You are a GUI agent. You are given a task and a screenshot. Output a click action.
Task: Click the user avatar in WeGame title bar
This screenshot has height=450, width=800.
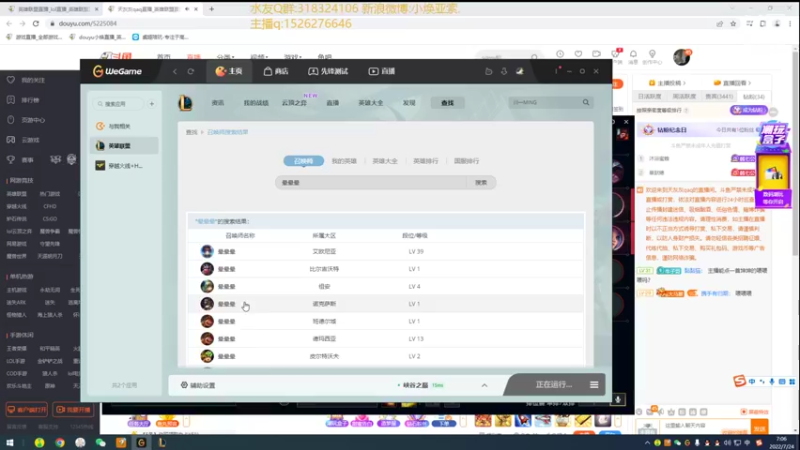pos(520,71)
